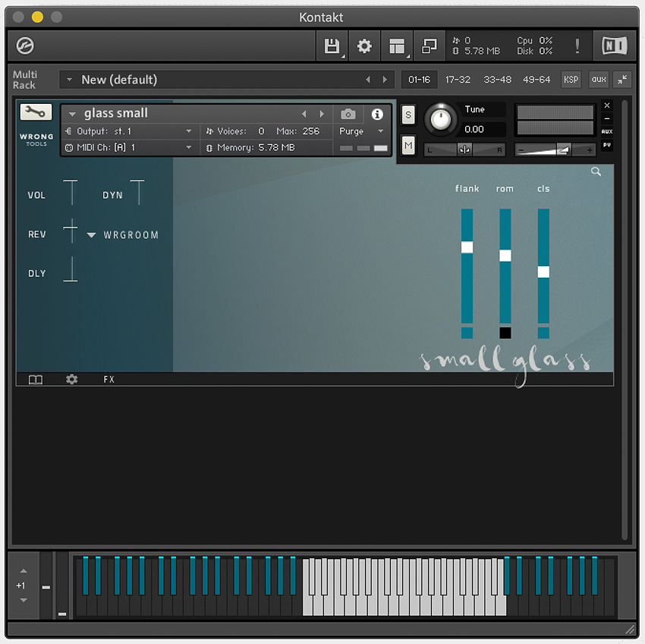Toggle the KSP button in the rack header
645x644 pixels.
[x=571, y=79]
